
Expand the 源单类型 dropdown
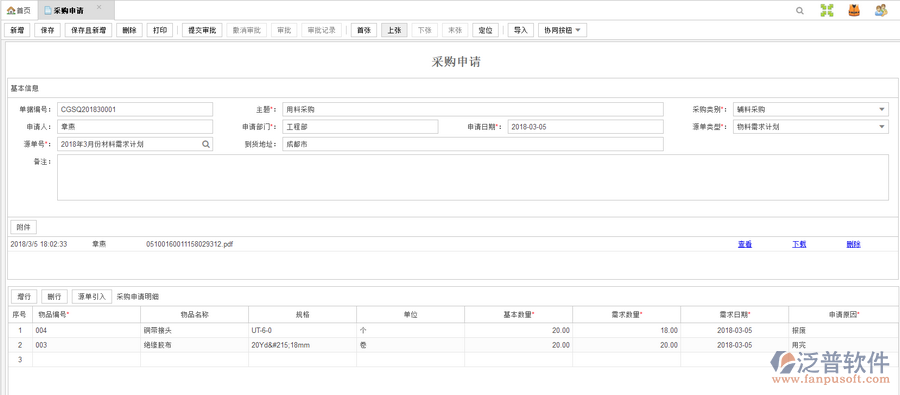882,127
